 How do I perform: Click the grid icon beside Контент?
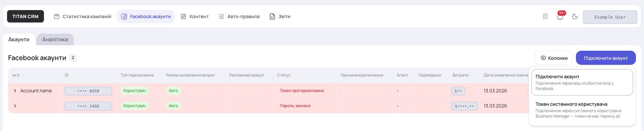point(183,16)
